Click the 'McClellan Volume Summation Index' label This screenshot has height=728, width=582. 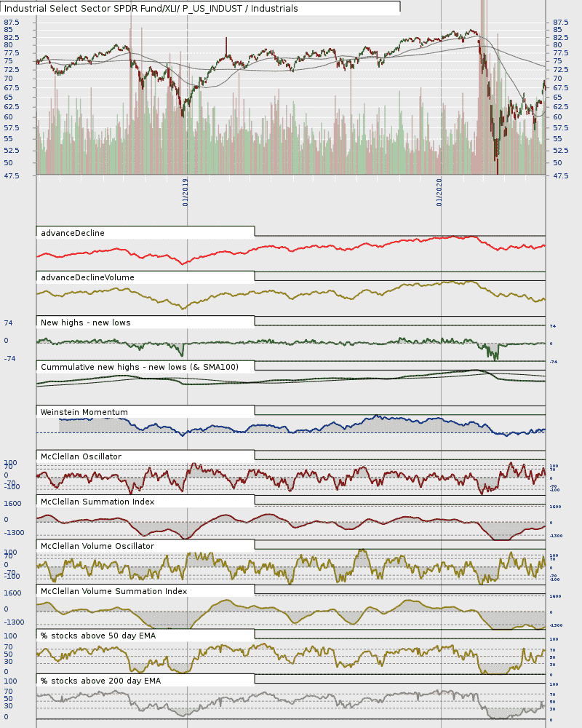click(113, 591)
